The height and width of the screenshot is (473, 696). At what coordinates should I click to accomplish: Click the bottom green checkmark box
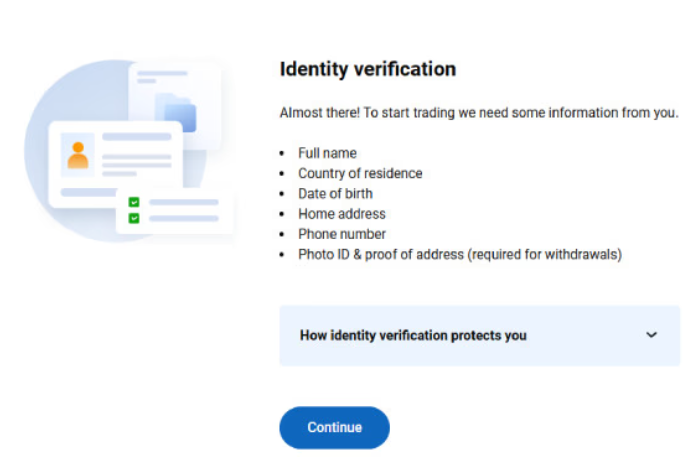[133, 218]
